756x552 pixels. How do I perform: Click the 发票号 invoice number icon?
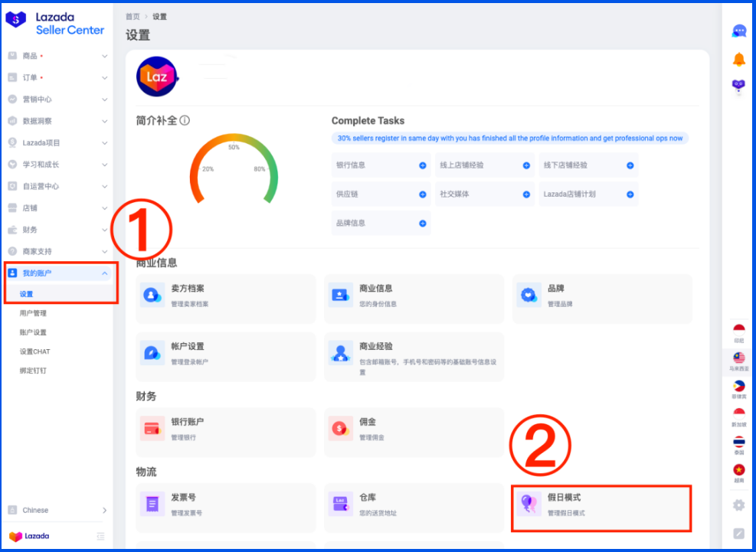(152, 504)
